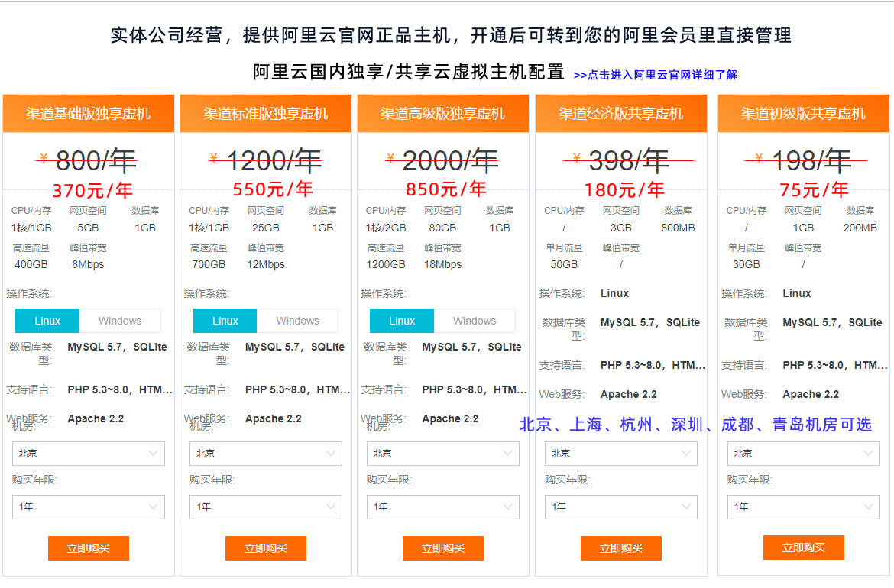Viewport: 894px width, 588px height.
Task: Open the 购买年限 dropdown in the 渠道初级版 plan
Action: [x=803, y=507]
